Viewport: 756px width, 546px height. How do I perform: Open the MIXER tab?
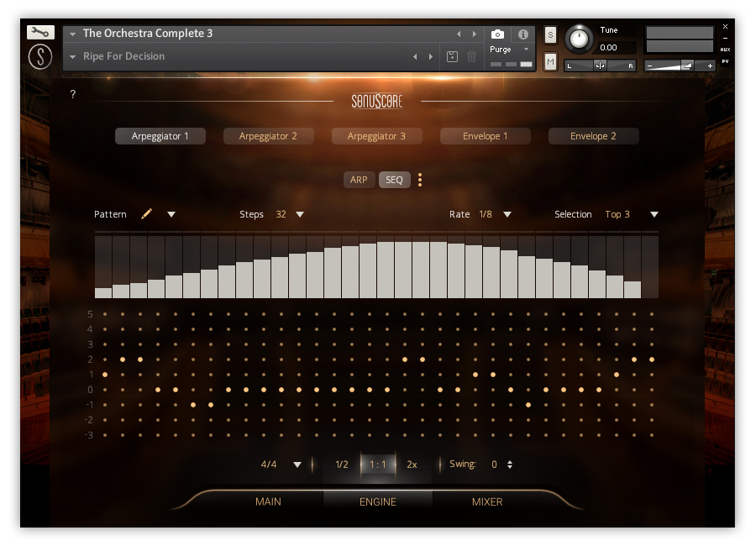pos(486,501)
